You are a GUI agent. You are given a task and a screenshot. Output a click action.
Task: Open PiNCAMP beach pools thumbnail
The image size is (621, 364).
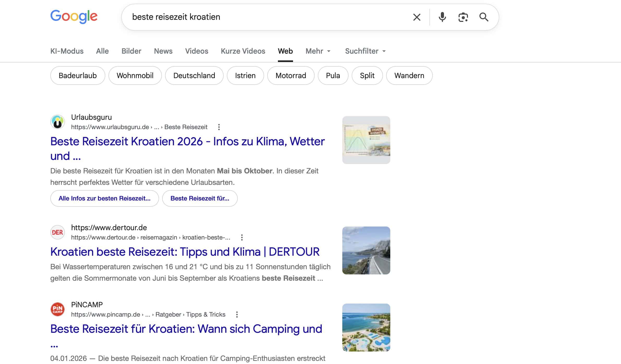click(366, 328)
